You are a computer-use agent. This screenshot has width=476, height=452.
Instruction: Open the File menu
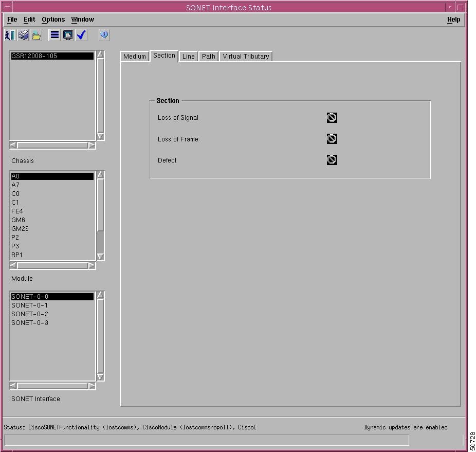12,20
